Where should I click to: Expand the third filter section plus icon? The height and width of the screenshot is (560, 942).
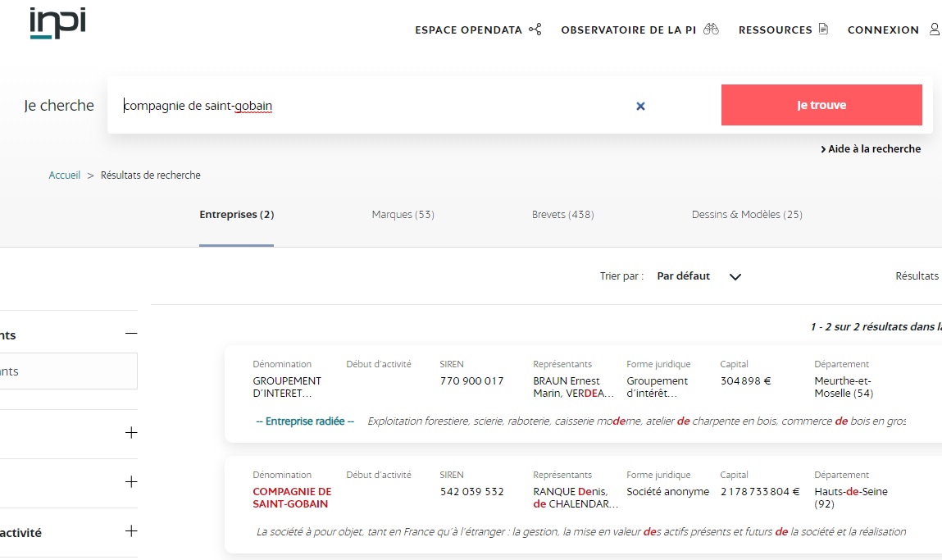tap(131, 482)
